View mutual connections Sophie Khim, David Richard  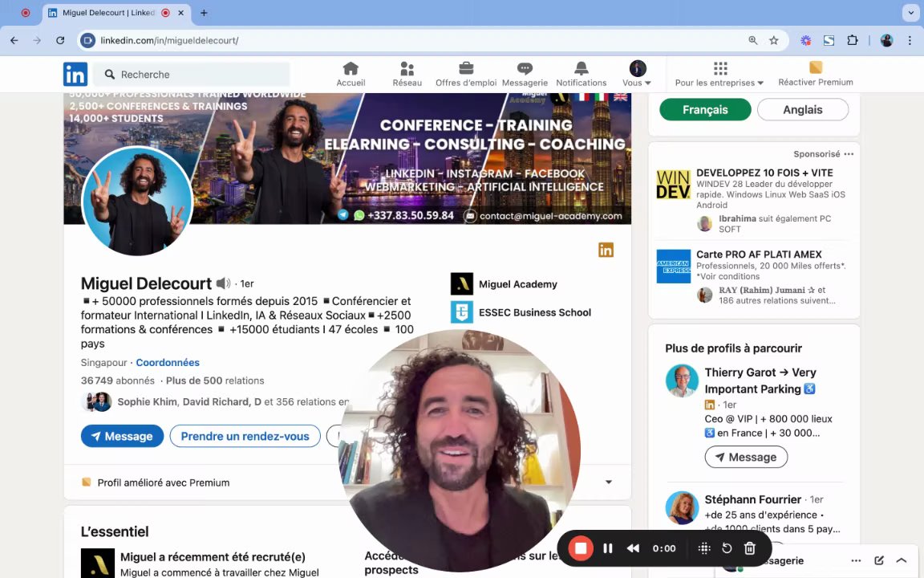215,401
